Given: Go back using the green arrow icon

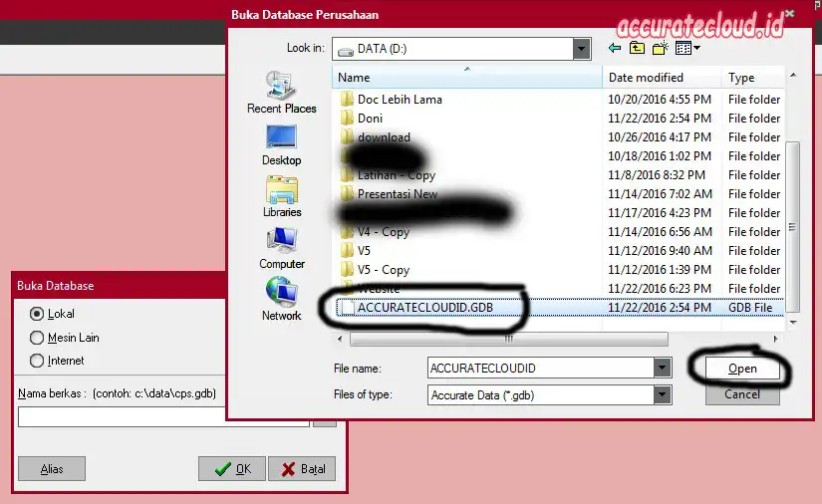Looking at the screenshot, I should click(615, 48).
